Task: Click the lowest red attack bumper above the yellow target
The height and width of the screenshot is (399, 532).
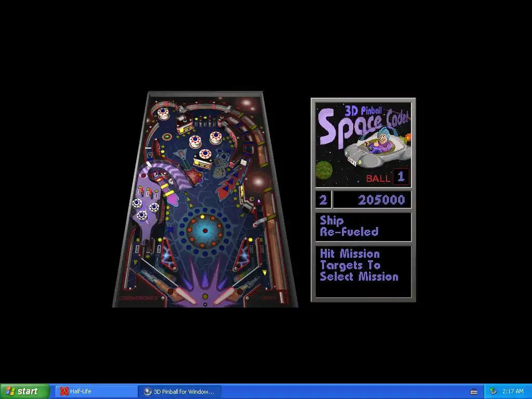Action: click(205, 154)
